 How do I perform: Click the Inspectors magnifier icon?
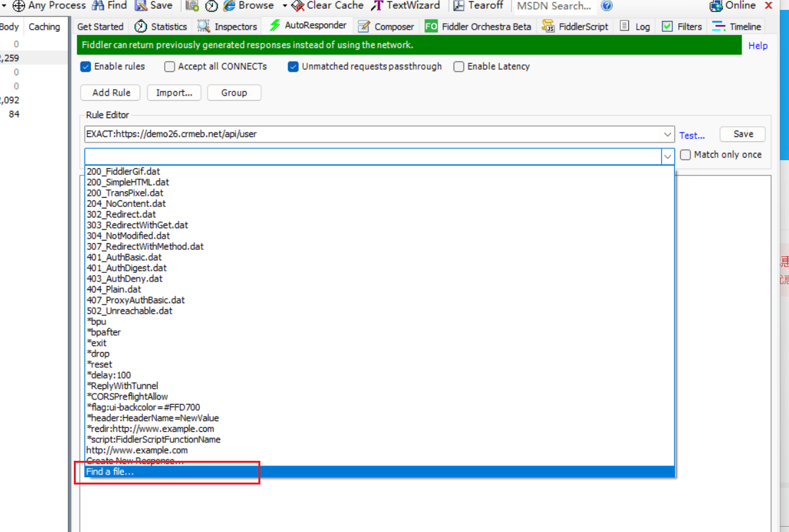(203, 26)
